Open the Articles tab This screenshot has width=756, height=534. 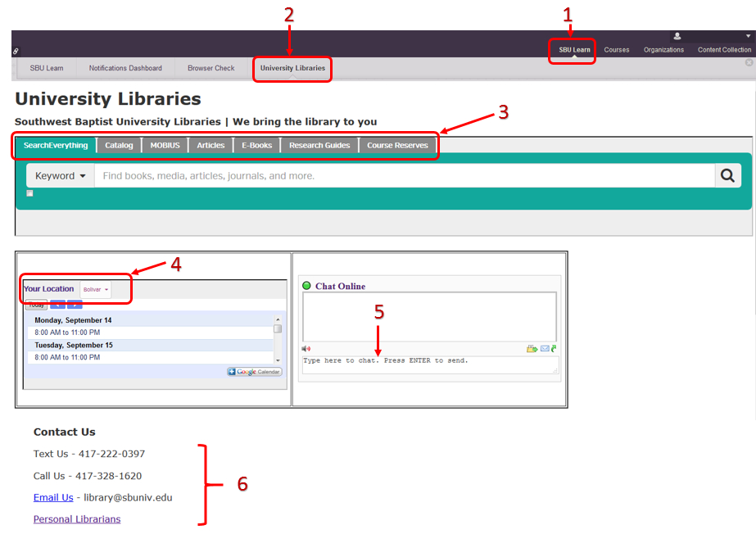(x=211, y=145)
